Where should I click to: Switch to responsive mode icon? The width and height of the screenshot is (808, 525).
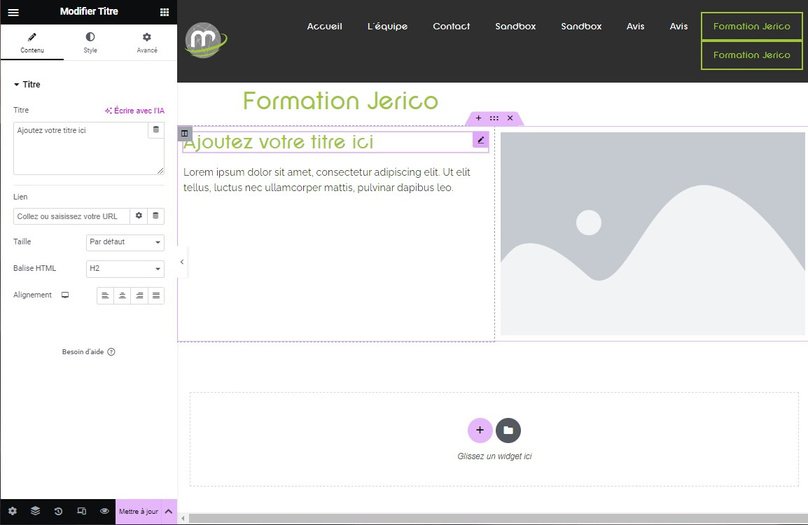81,511
